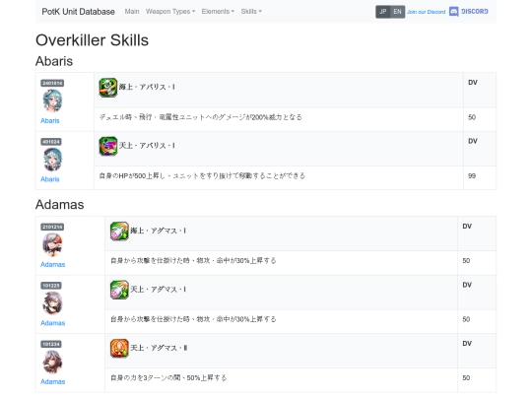Click the orange skill icon for 天上・アダマス・II
The width and height of the screenshot is (532, 399).
119,349
